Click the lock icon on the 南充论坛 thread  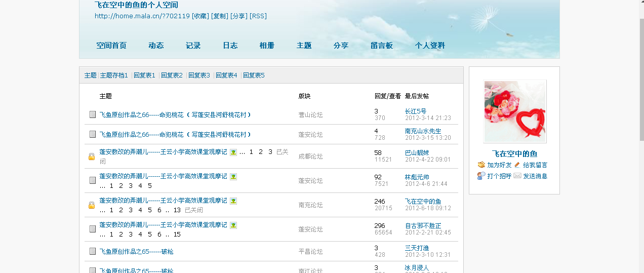[x=92, y=205]
